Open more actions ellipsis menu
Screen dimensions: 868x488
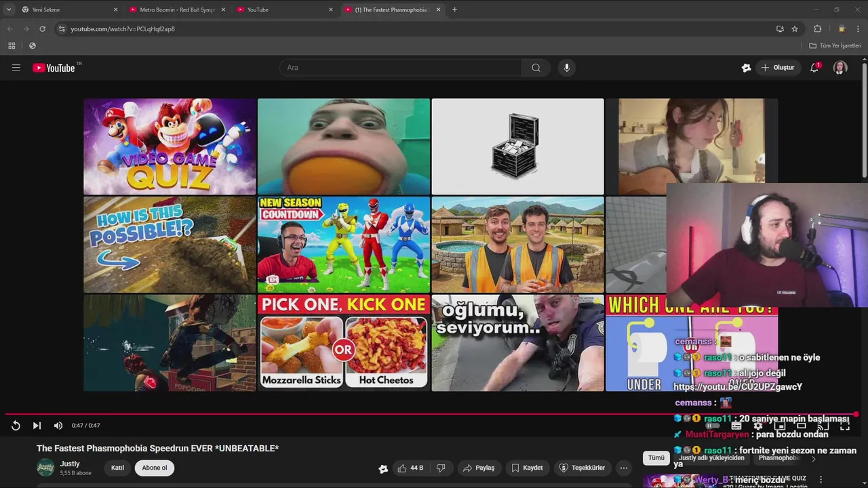[624, 468]
